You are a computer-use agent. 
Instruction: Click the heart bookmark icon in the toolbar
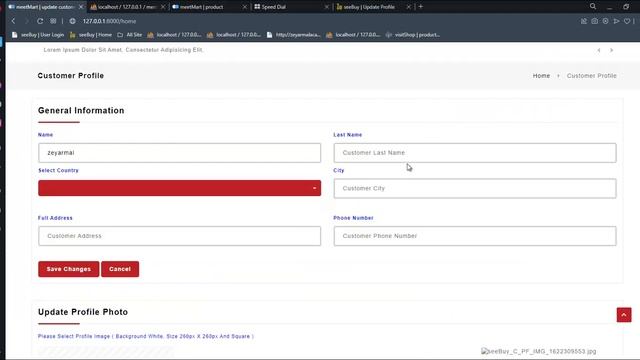point(627,21)
